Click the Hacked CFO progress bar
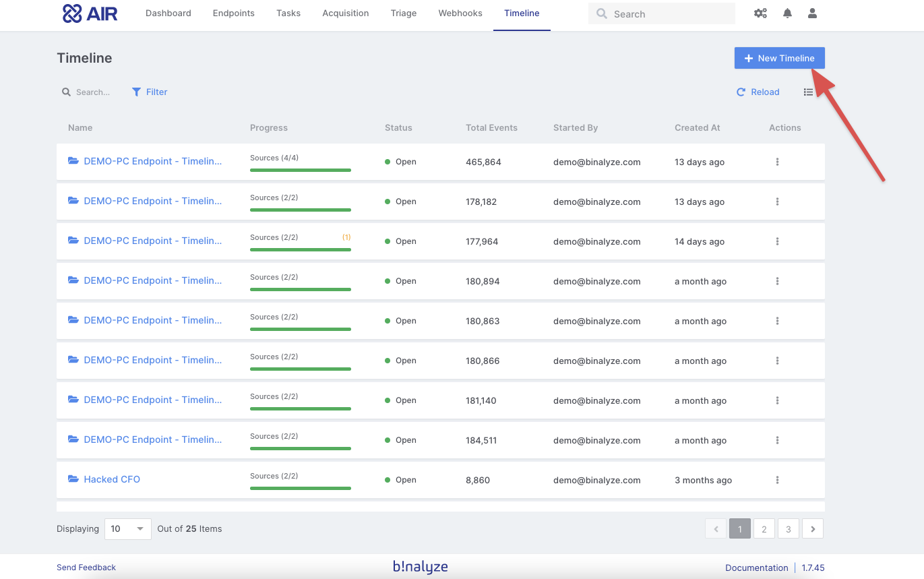Screen dimensions: 924x579 click(x=300, y=488)
